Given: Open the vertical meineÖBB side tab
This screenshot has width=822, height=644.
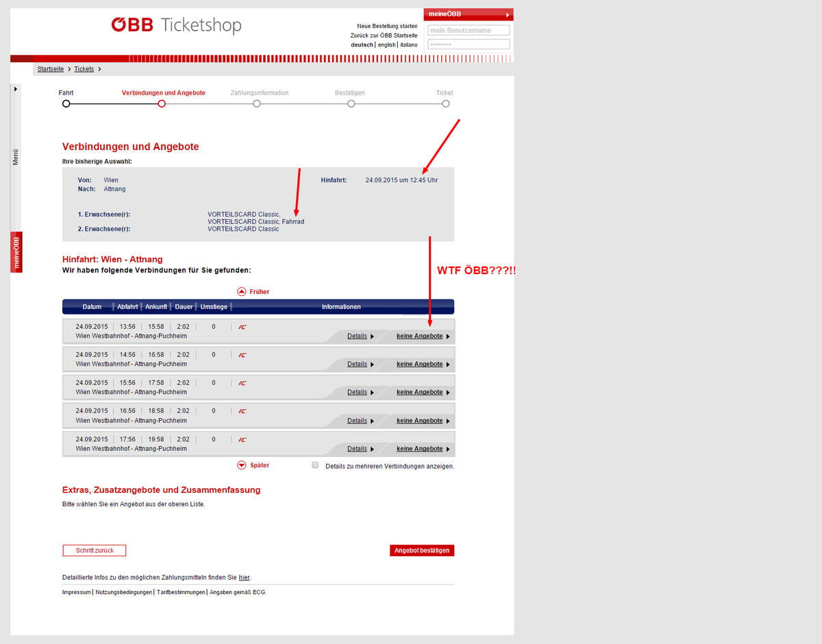Looking at the screenshot, I should (16, 252).
